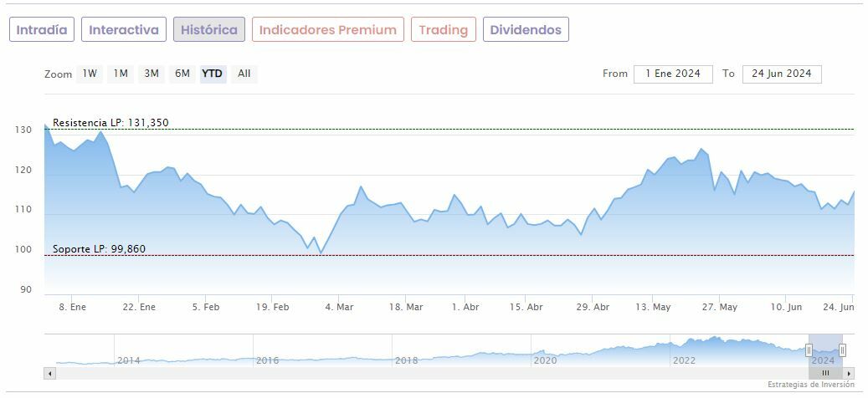This screenshot has height=398, width=868.
Task: Open the Estrategias de Inversión credit link
Action: coord(810,385)
